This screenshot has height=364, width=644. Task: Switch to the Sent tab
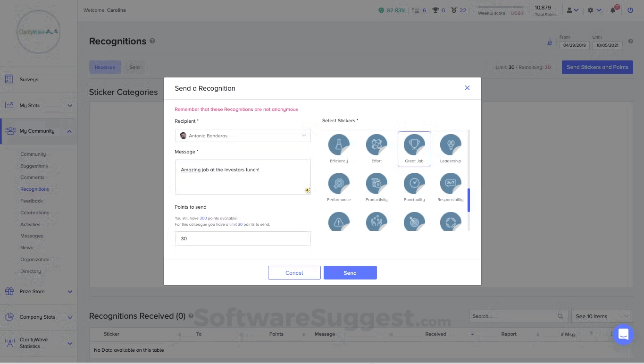point(134,67)
